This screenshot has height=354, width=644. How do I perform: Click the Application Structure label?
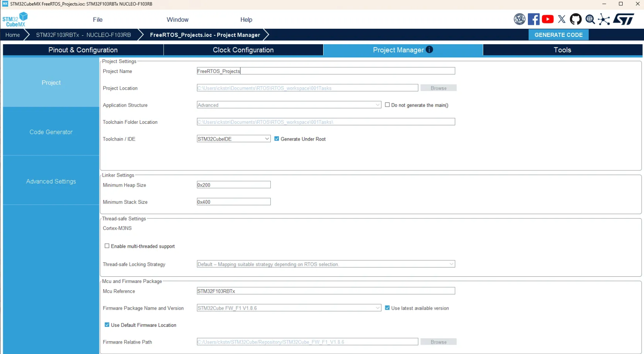click(x=125, y=105)
